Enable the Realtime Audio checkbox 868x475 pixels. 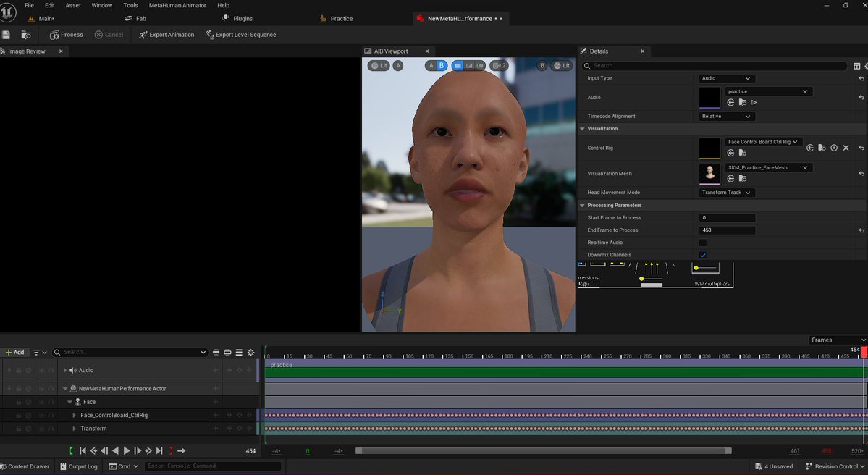(703, 243)
